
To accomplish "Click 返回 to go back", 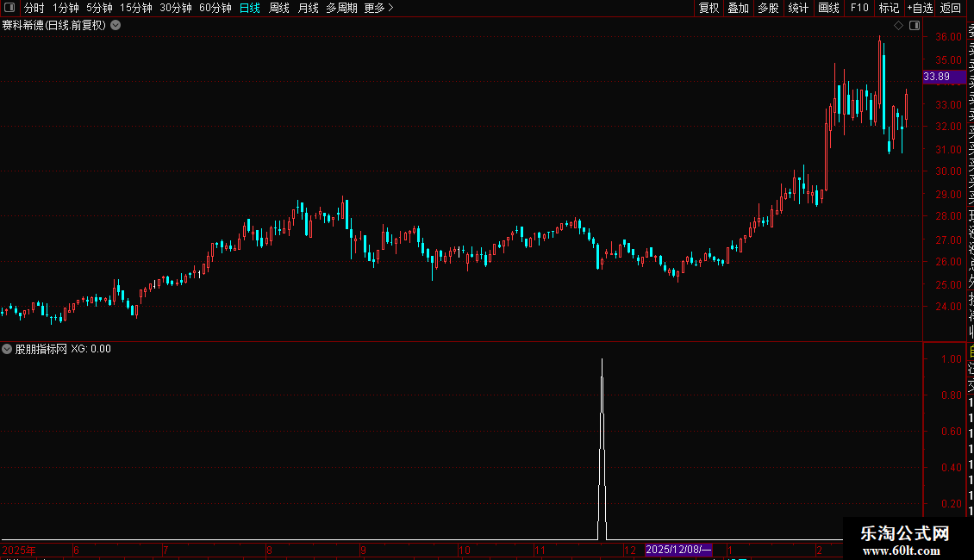I will point(951,8).
